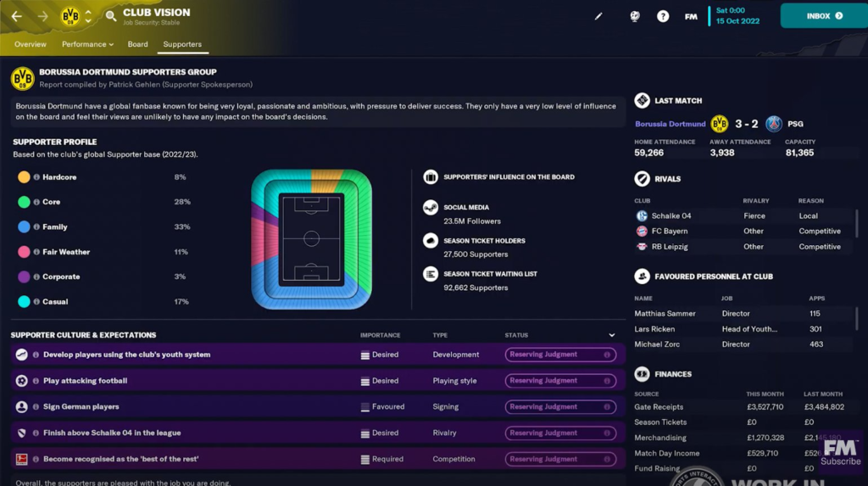
Task: Expand the Performance tab dropdown
Action: (x=111, y=44)
